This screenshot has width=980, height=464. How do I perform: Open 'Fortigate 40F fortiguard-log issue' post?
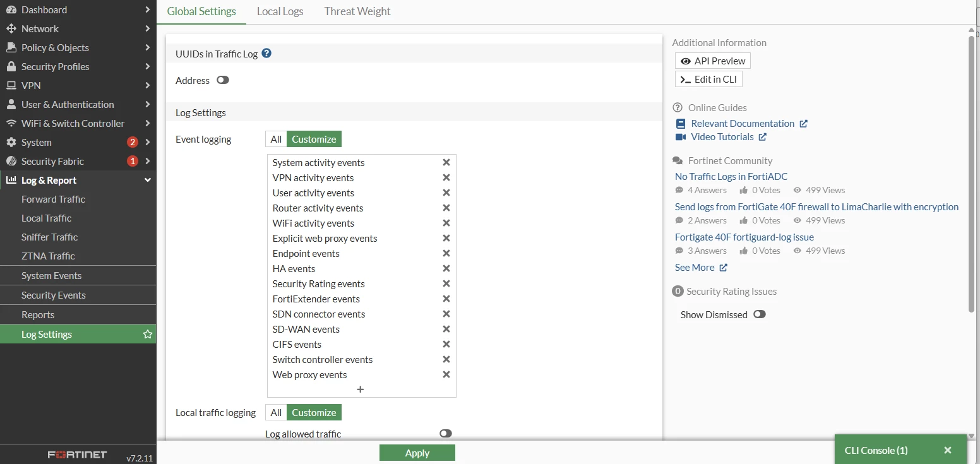click(x=744, y=237)
